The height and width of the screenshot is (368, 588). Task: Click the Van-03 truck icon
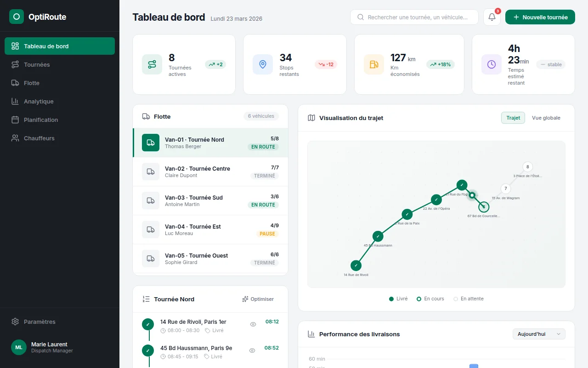point(151,201)
